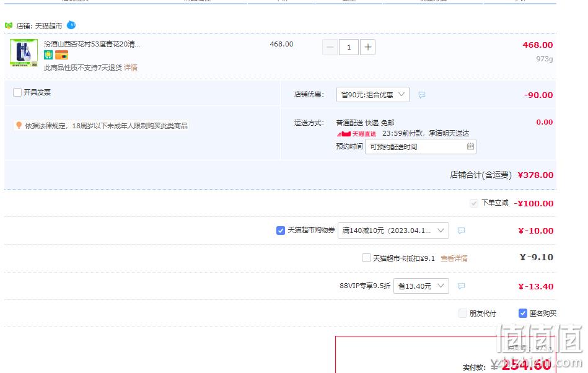Open the calendar icon in delivery time field
Screen dimensions: 588x373
point(470,147)
